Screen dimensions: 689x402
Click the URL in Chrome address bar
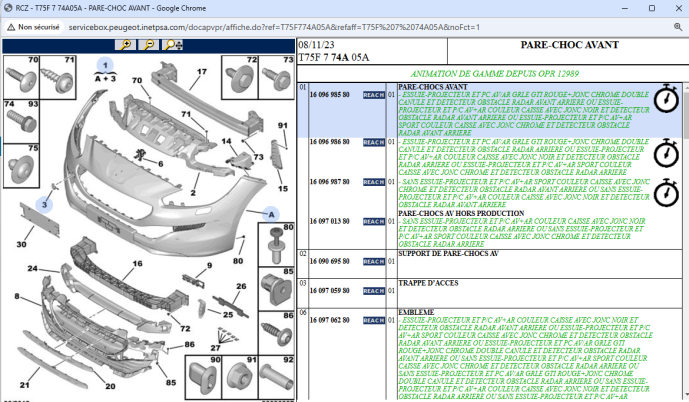pos(274,27)
